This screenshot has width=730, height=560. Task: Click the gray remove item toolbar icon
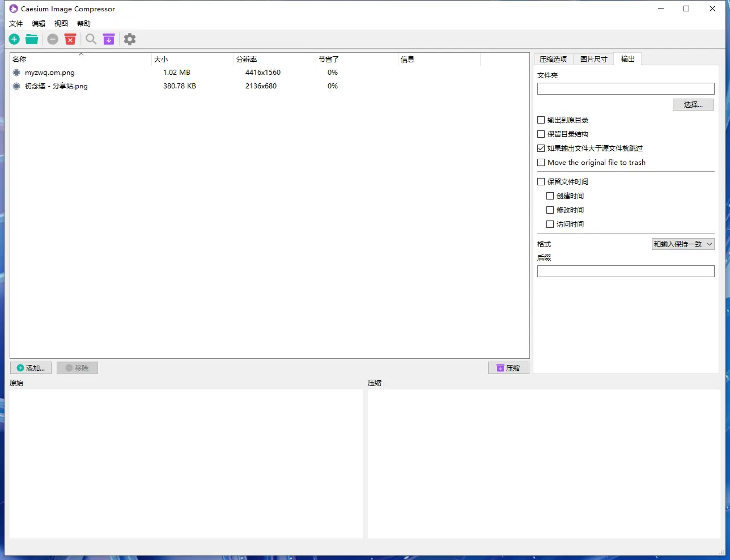53,39
